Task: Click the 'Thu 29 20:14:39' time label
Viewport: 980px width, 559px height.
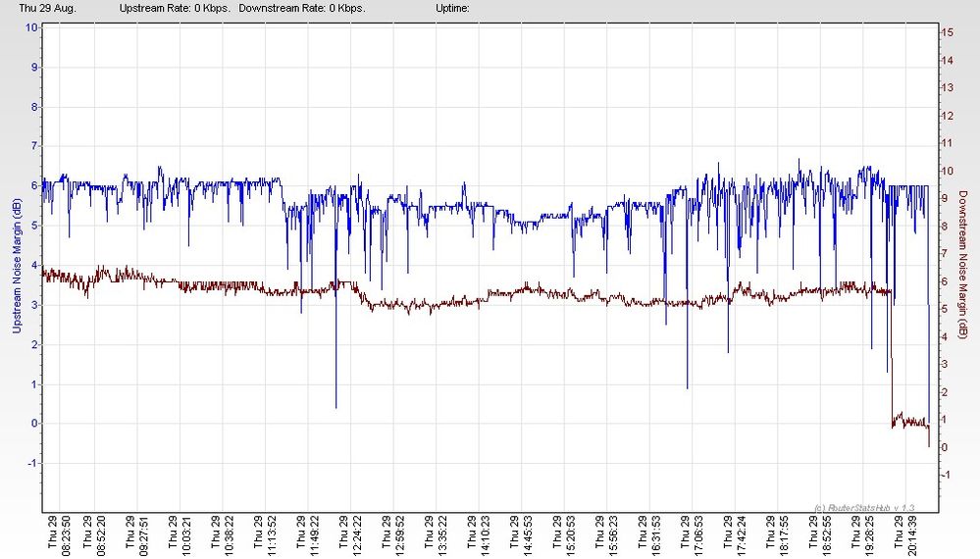Action: click(905, 535)
